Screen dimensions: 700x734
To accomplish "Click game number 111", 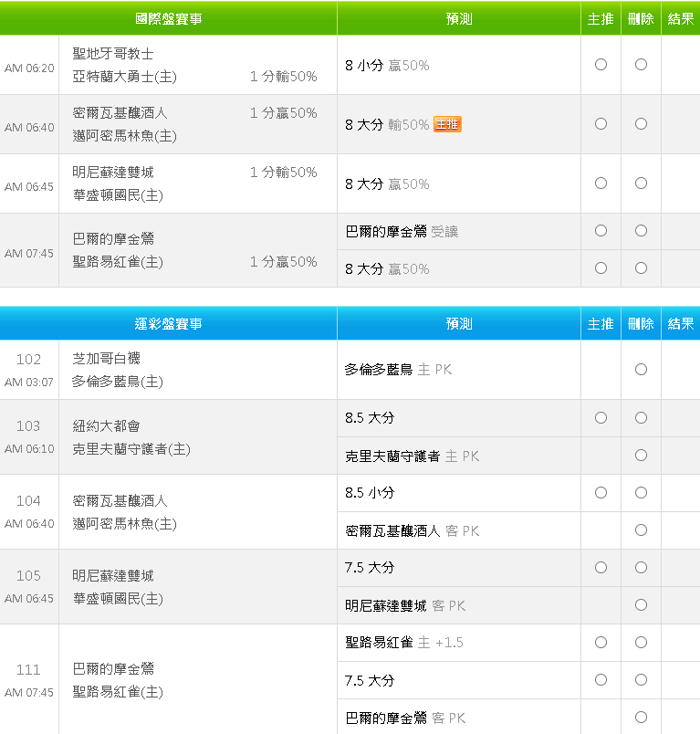I will [28, 669].
